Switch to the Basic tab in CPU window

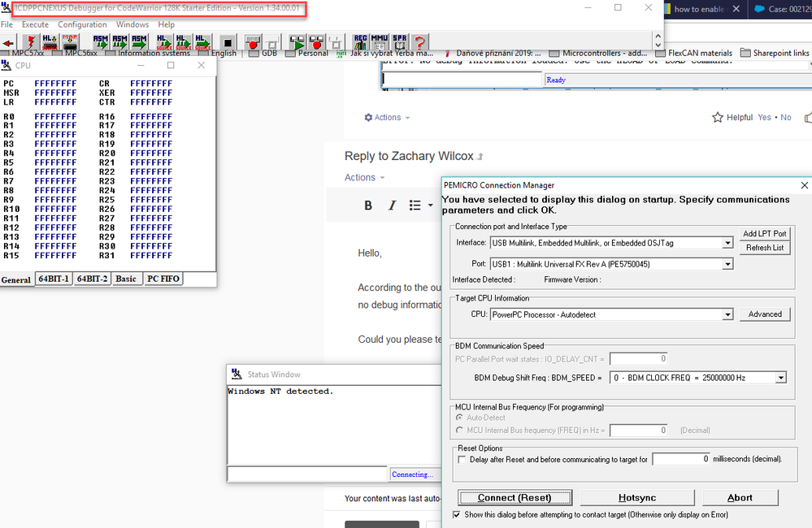(126, 279)
